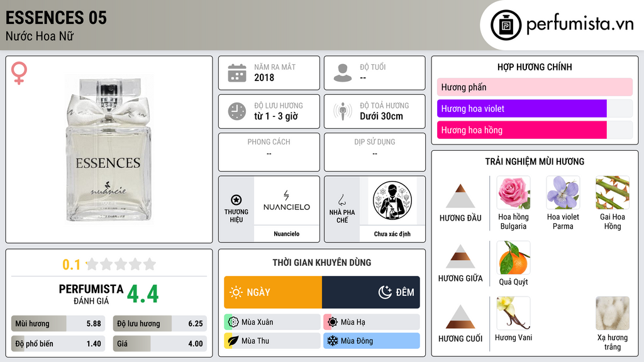Click the Phong cách card

269,152
